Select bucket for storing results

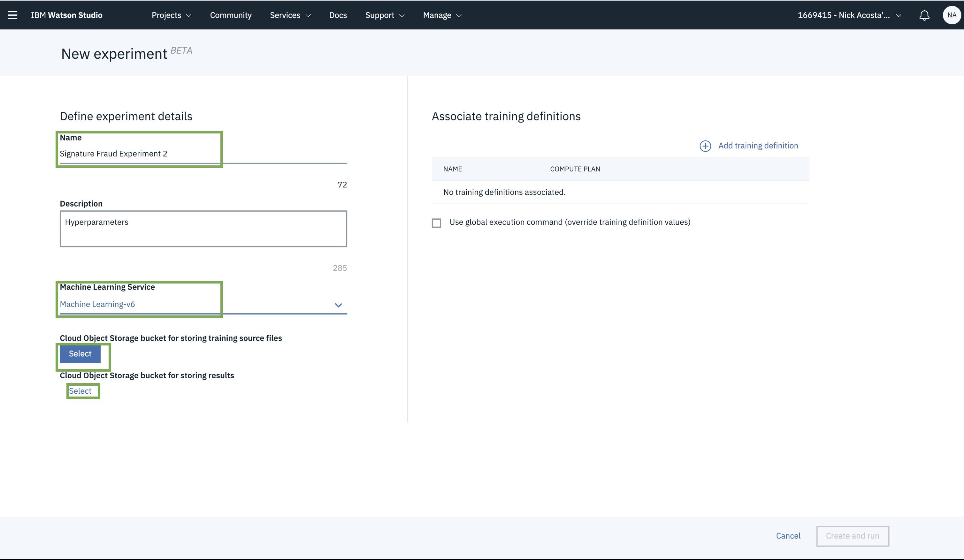[x=80, y=391]
